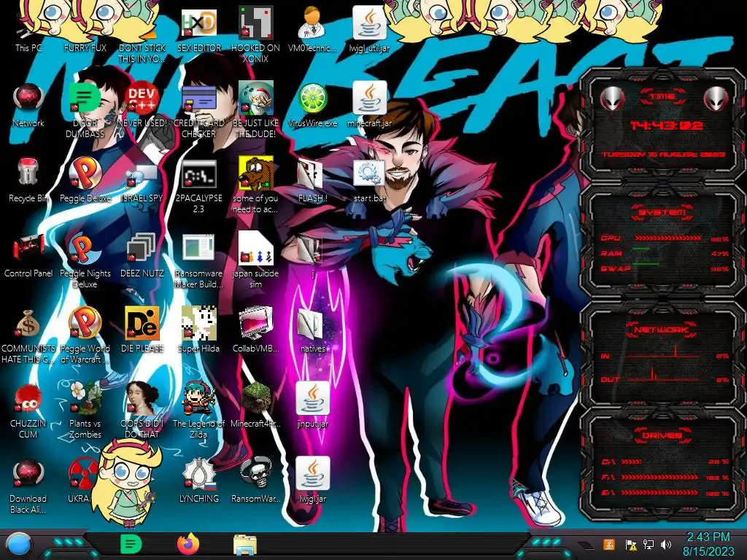Launch Peggle Deluxe from the desktop
The width and height of the screenshot is (747, 560).
pos(85,180)
